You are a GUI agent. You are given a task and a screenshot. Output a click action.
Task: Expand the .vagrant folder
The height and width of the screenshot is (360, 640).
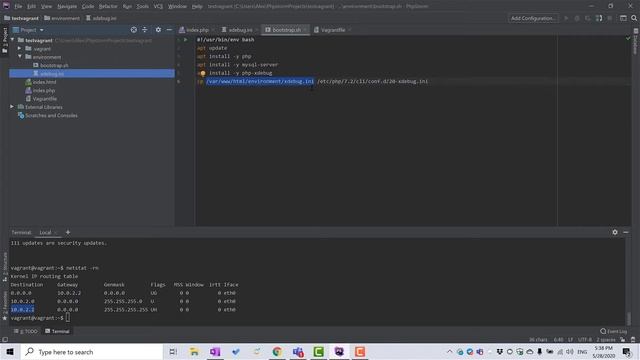(19, 48)
